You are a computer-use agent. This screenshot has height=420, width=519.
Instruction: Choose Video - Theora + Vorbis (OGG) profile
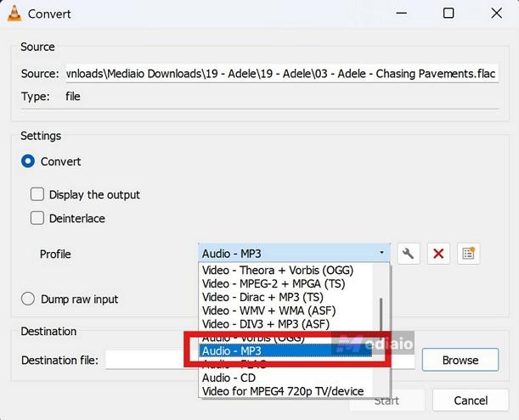click(x=285, y=270)
